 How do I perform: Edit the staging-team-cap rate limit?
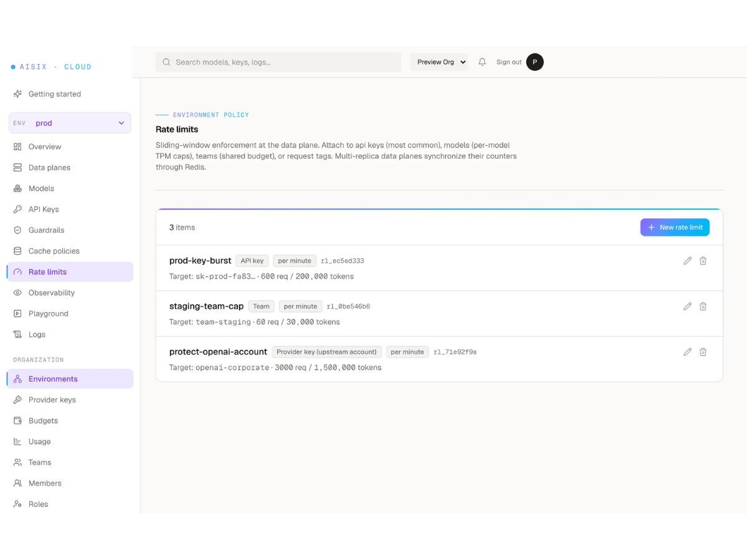click(x=687, y=306)
